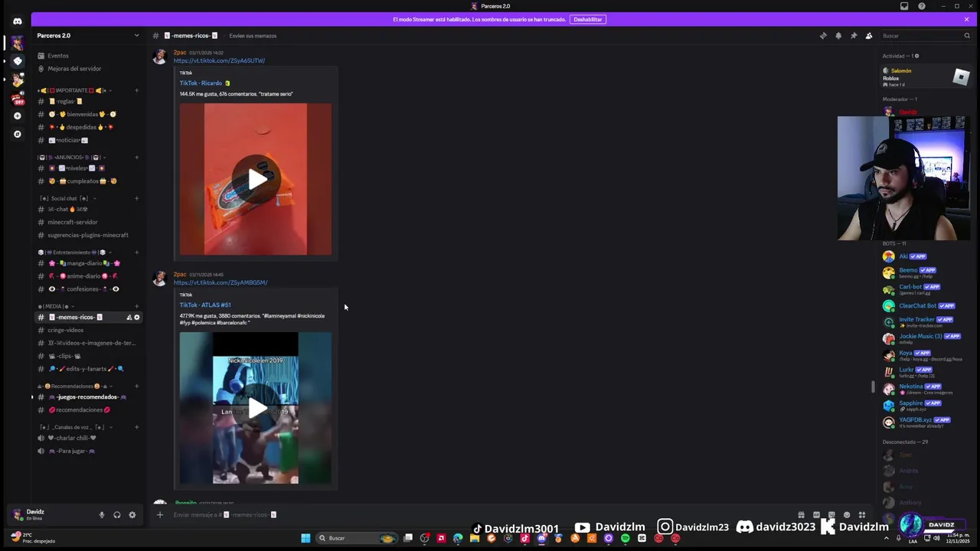Open the inbox icon in title bar
The height and width of the screenshot is (551, 980).
pyautogui.click(x=904, y=6)
